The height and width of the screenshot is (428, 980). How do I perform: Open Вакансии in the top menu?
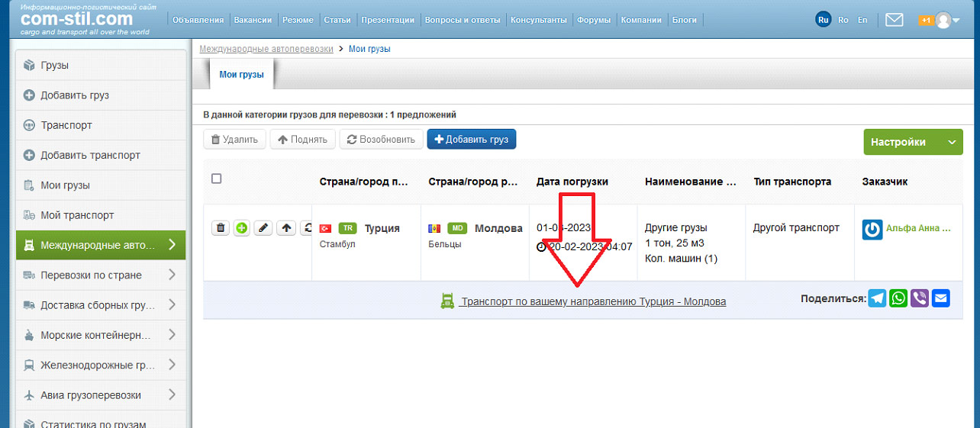(253, 20)
